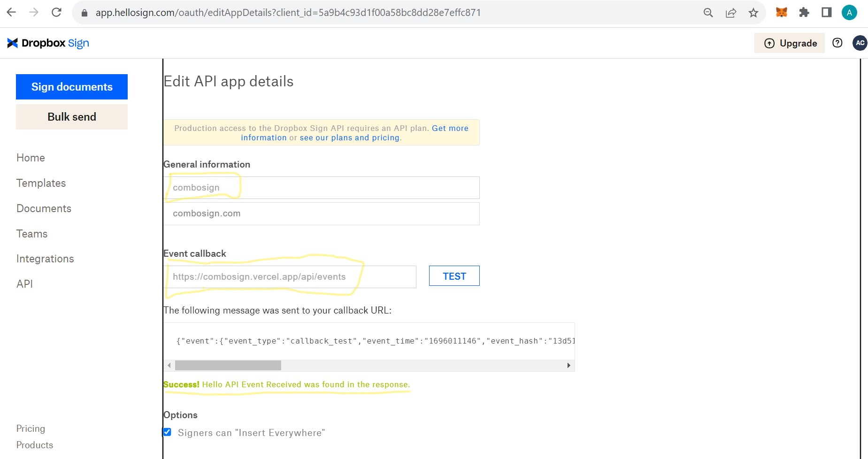
Task: Go back using browser back arrow
Action: click(11, 12)
